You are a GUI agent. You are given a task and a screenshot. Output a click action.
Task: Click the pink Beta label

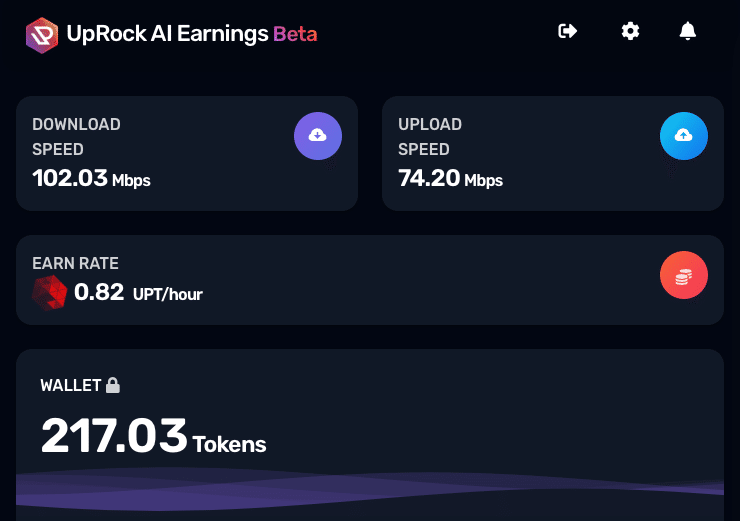pos(295,34)
